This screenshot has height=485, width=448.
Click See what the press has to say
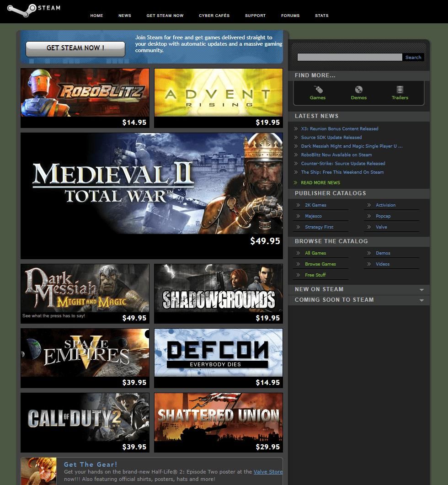click(x=53, y=316)
